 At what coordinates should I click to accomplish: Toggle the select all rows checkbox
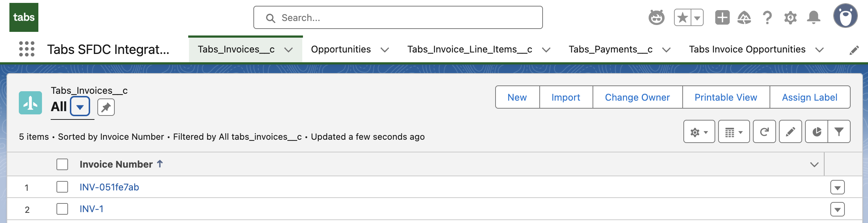click(62, 164)
